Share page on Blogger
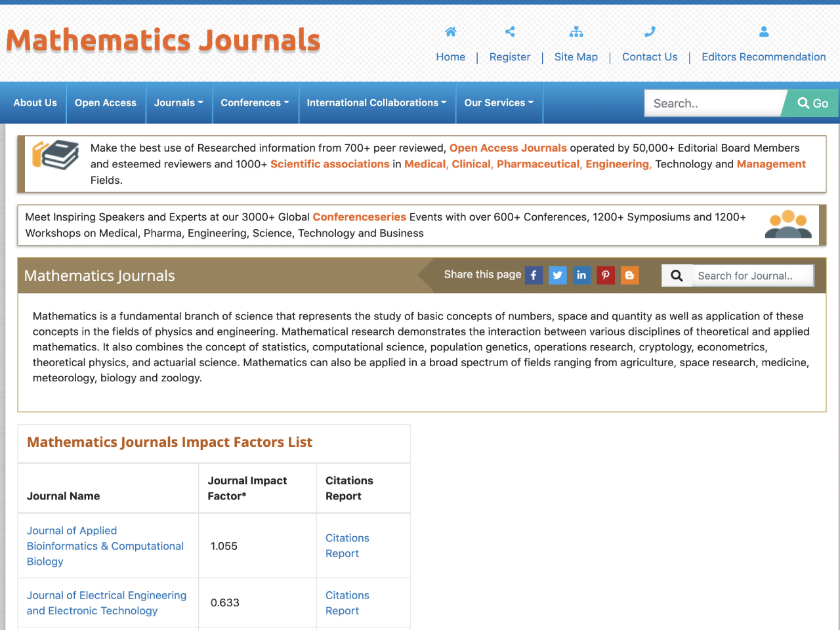 629,276
